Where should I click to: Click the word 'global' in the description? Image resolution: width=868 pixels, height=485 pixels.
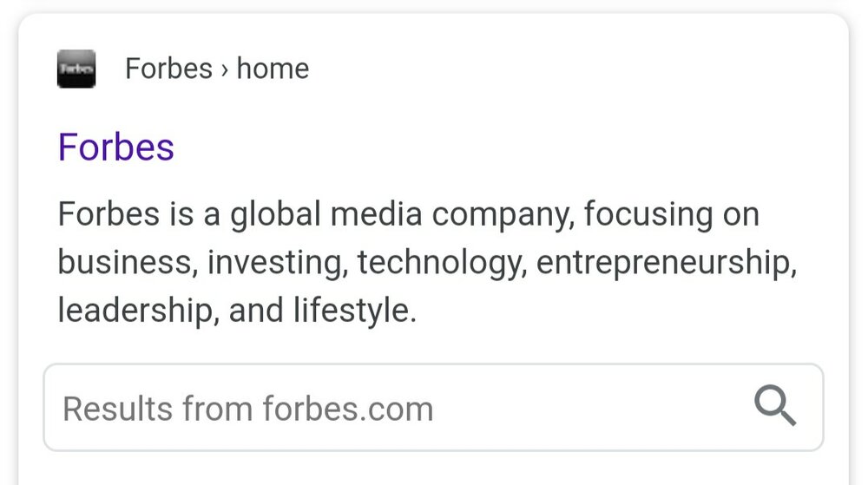pyautogui.click(x=275, y=215)
